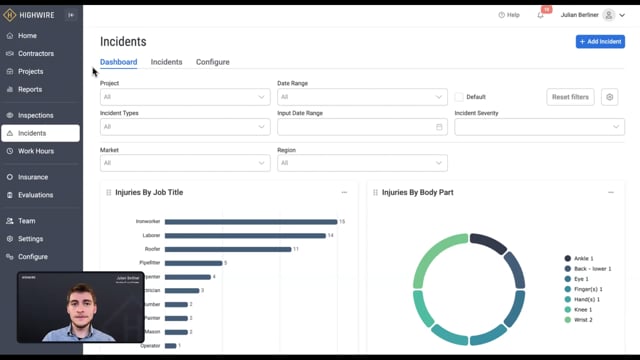Click the Evaluations sidebar icon

pyautogui.click(x=10, y=195)
